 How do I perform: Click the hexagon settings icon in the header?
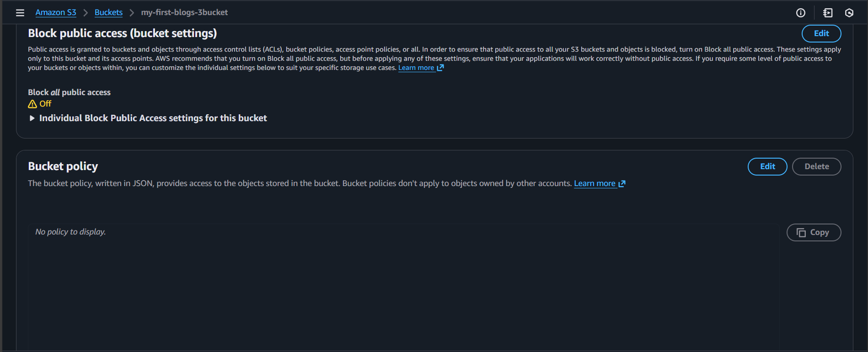[849, 13]
